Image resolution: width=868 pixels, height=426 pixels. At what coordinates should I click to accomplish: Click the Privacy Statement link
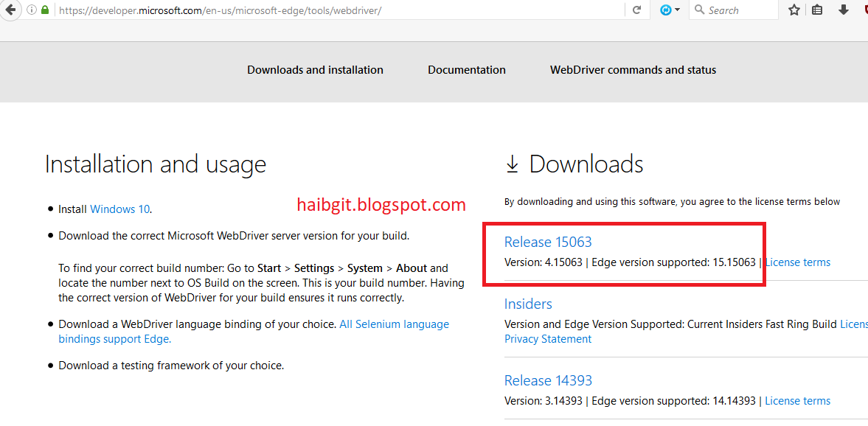[x=547, y=338]
